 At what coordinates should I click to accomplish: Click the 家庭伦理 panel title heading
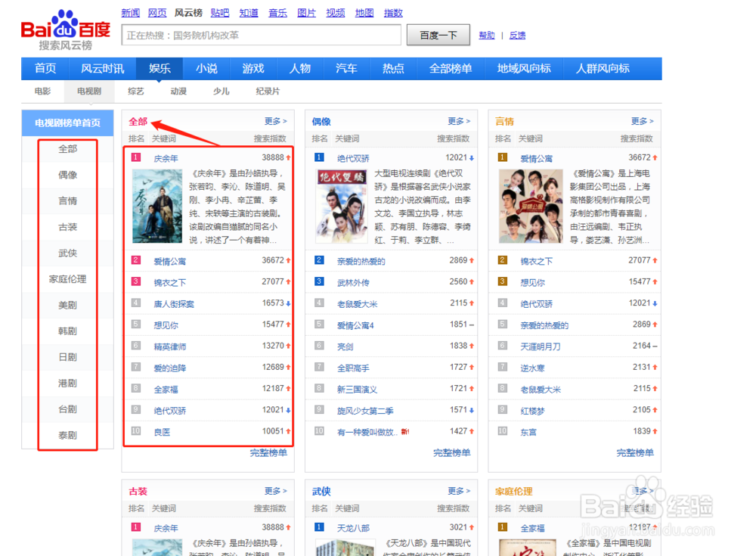pyautogui.click(x=513, y=492)
